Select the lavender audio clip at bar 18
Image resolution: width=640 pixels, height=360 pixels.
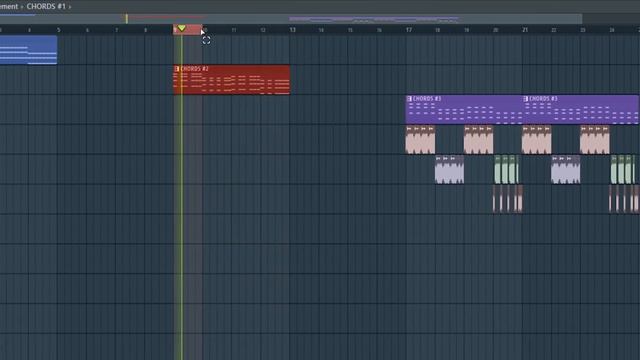449,169
